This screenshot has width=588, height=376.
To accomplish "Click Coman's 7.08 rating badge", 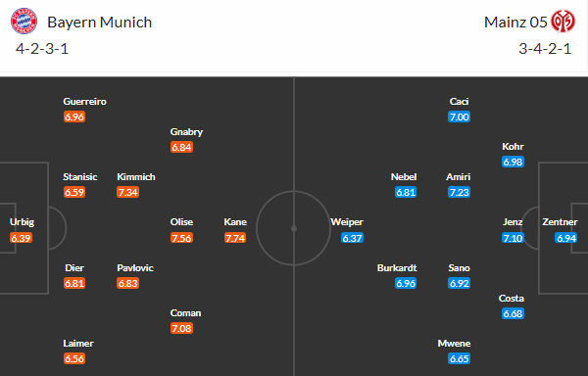I will 181,328.
